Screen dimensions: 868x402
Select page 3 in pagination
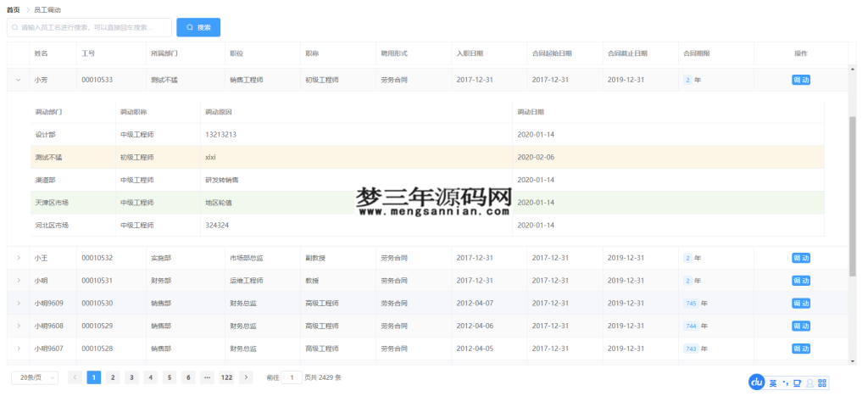click(x=131, y=377)
